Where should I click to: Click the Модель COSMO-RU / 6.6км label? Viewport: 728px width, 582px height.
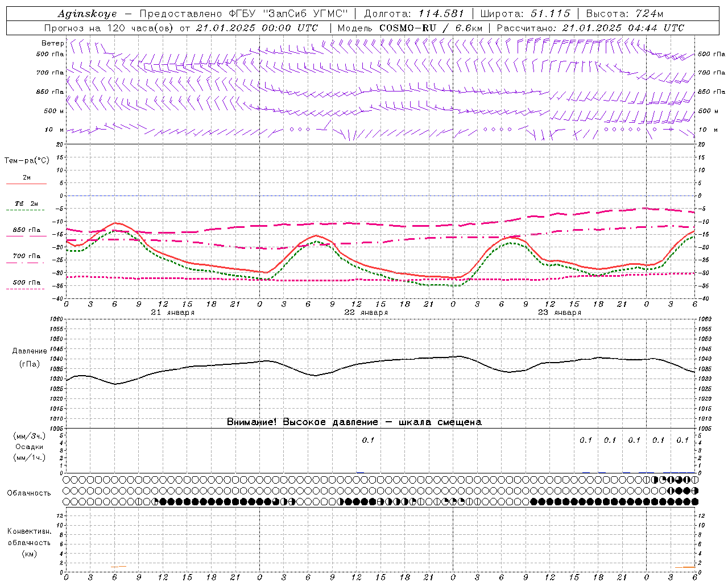[409, 28]
